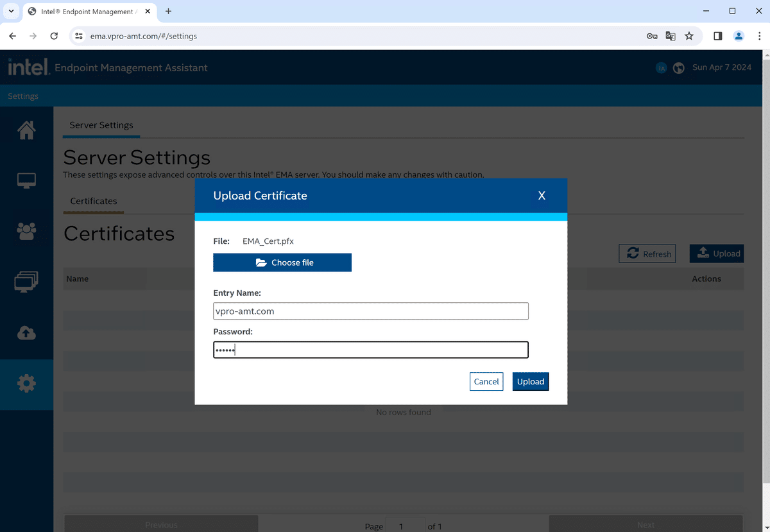
Task: Click the Sun Apr 7 2024 date
Action: pos(722,67)
